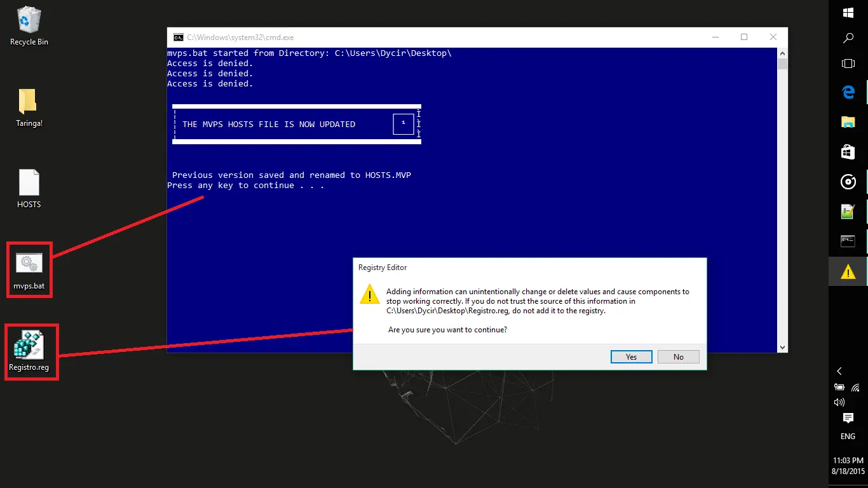Select the Registro.reg desktop file
Image resolution: width=868 pixels, height=488 pixels.
[x=29, y=351]
